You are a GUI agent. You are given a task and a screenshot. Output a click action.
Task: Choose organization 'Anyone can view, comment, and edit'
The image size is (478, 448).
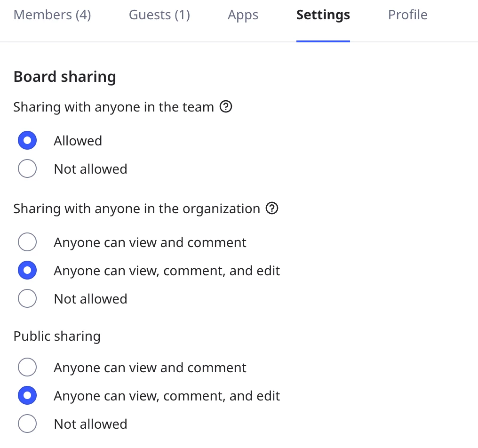[x=27, y=271]
